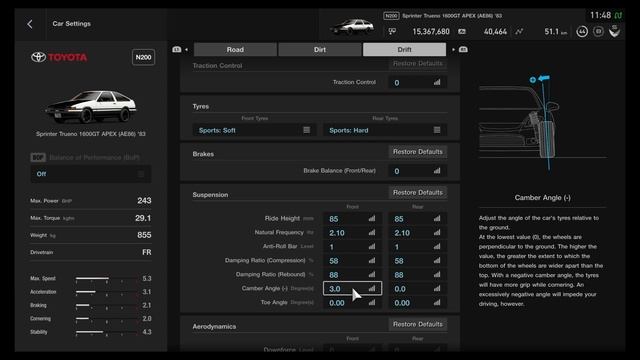
Task: Click the distance icon beside 51.1
Action: pyautogui.click(x=519, y=31)
